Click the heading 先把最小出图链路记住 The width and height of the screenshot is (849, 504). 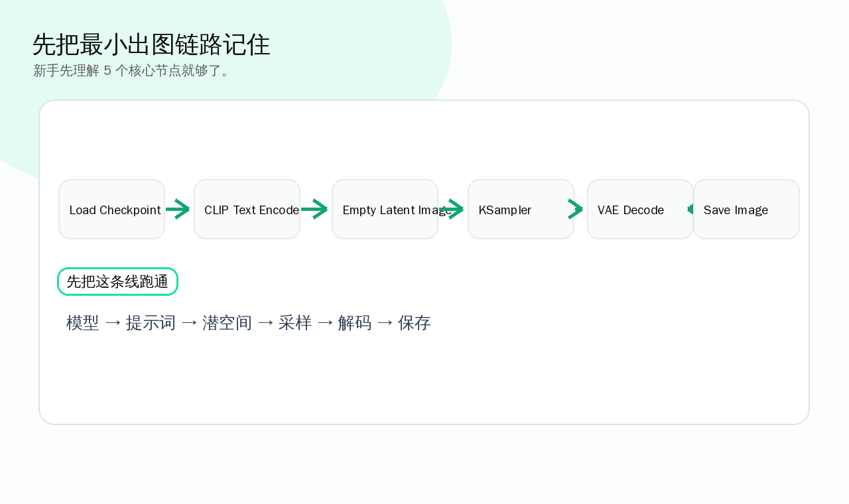click(151, 44)
